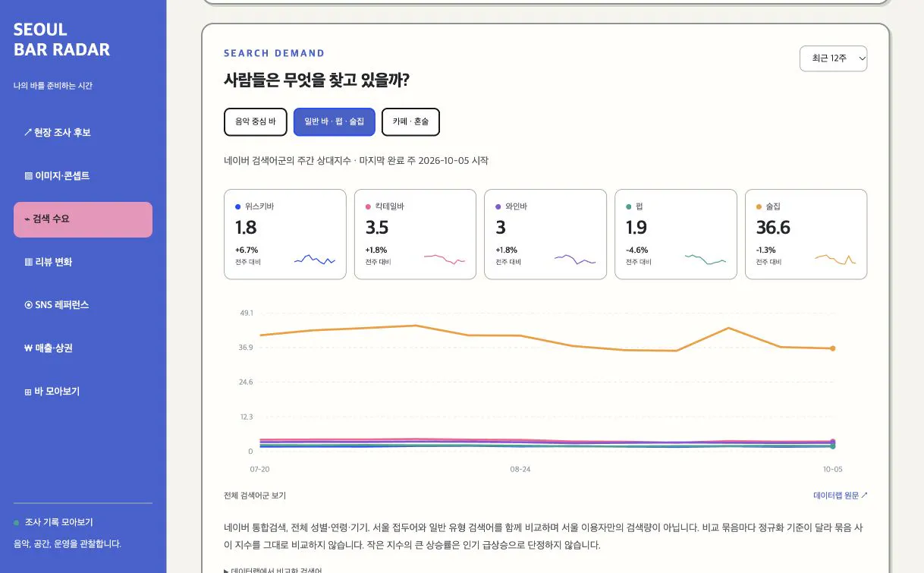
Task: Click the 36.9 y-axis label
Action: 246,348
